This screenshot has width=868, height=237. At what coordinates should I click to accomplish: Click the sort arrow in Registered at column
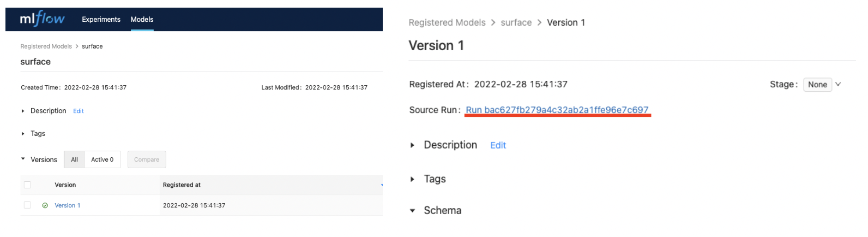(x=381, y=185)
